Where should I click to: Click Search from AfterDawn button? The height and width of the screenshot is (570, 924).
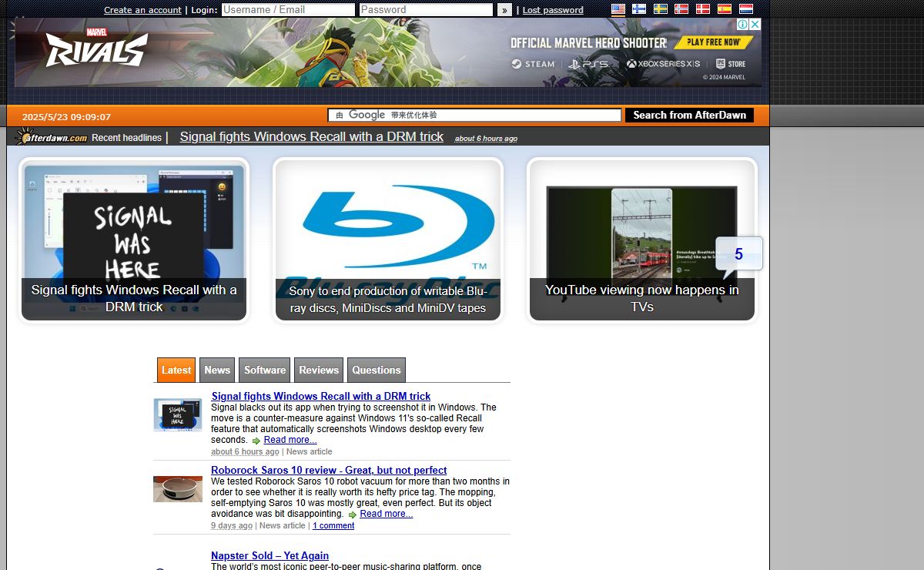pos(689,115)
